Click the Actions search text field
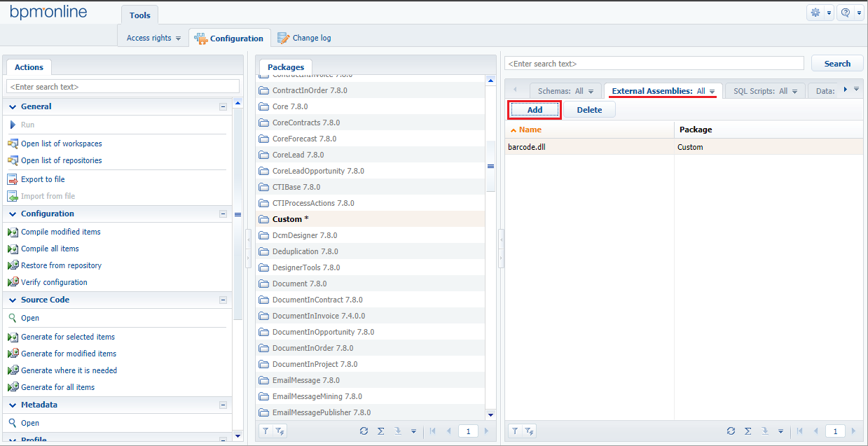The width and height of the screenshot is (868, 446). coord(123,87)
